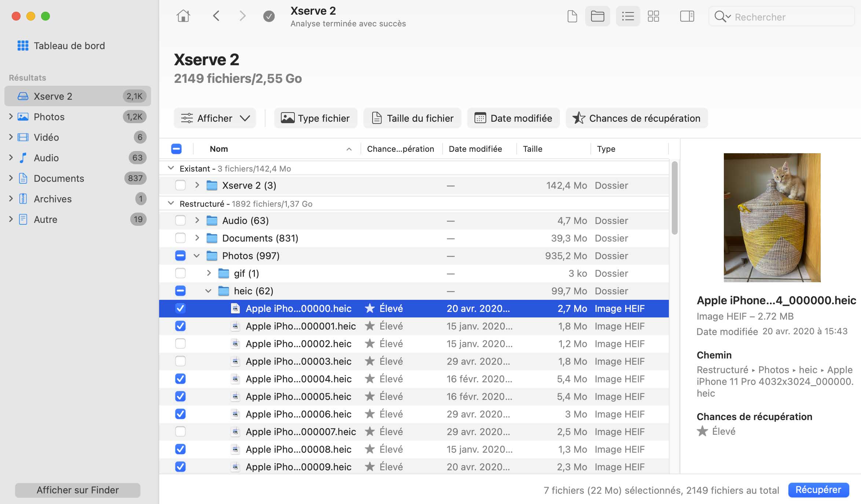
Task: Go back with the left arrow
Action: [216, 16]
